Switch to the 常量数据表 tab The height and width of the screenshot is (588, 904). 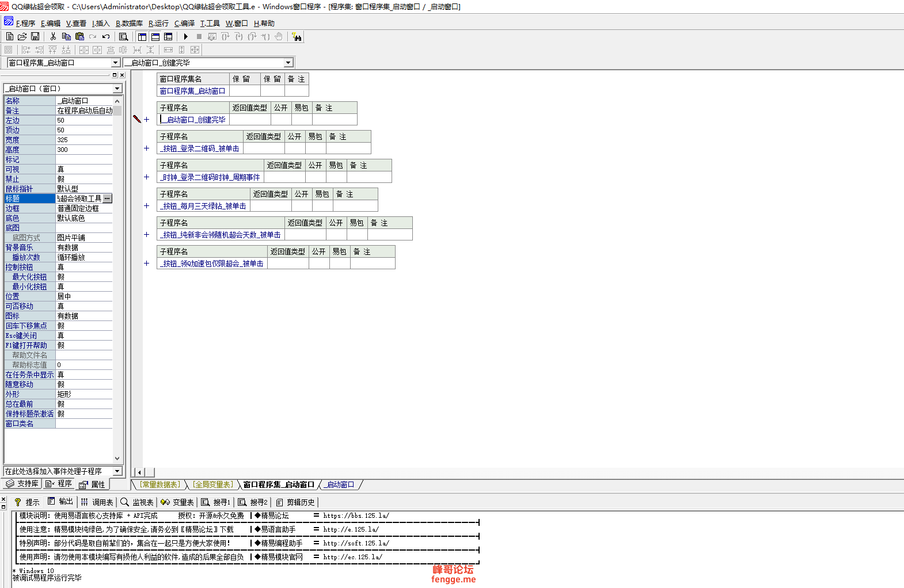click(x=160, y=484)
